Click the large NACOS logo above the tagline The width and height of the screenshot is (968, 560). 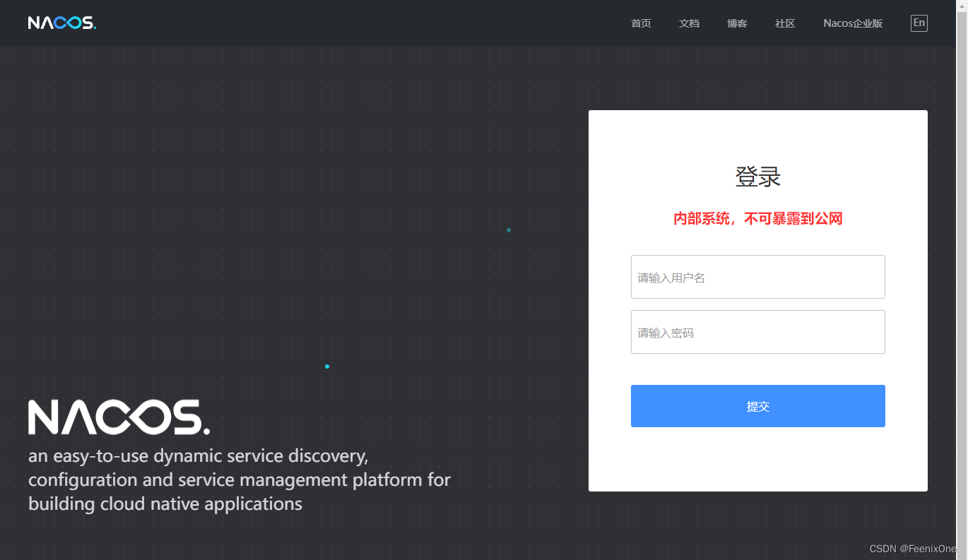(119, 417)
